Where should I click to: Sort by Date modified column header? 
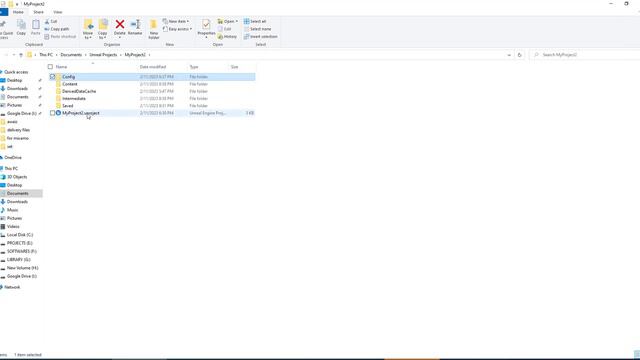[x=153, y=67]
